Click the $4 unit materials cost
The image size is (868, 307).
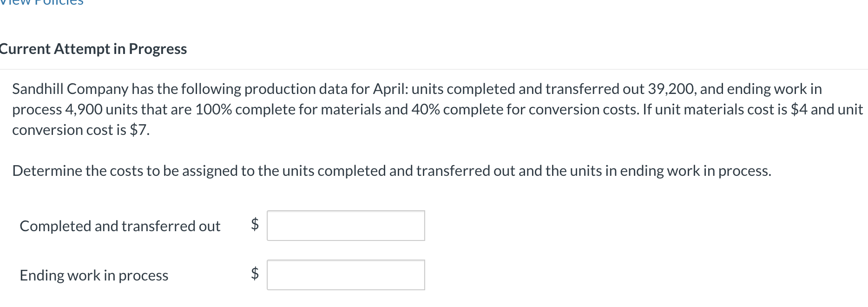click(799, 109)
